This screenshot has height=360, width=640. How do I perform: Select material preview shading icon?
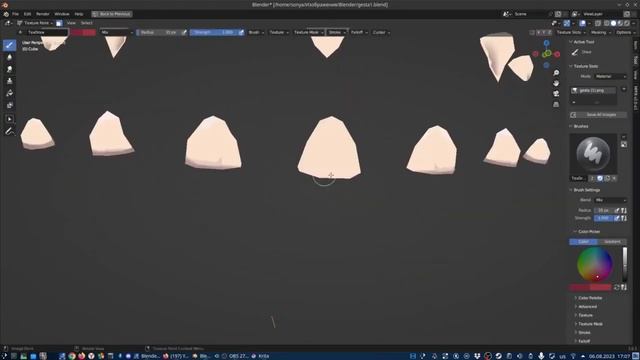[620, 23]
